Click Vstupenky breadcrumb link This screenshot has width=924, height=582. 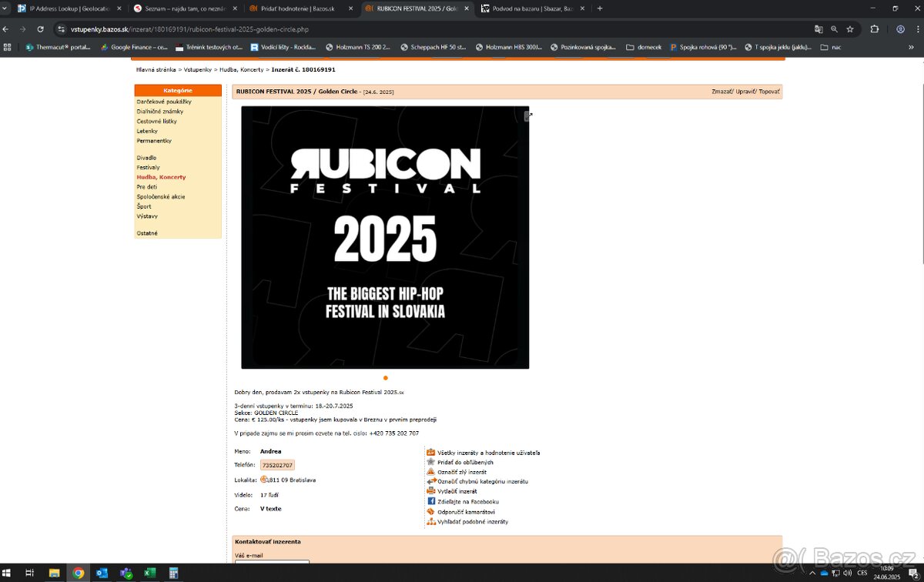pos(199,69)
